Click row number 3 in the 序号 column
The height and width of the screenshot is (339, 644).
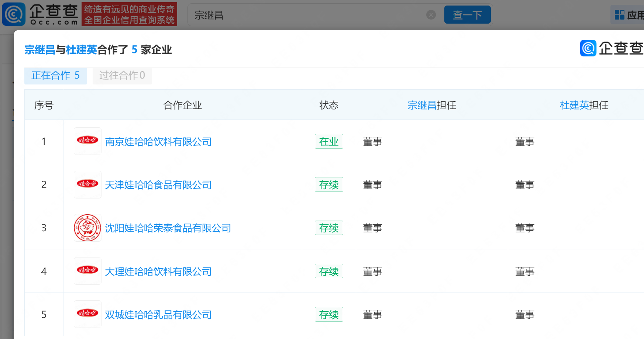pos(44,228)
